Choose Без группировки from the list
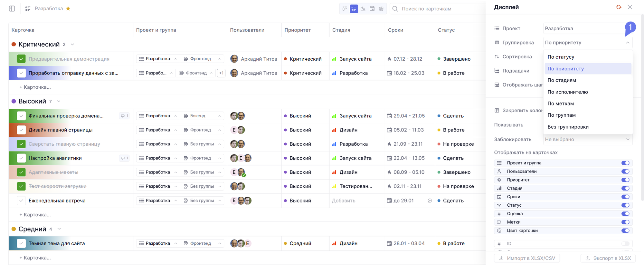Image resolution: width=644 pixels, height=265 pixels. coord(568,127)
